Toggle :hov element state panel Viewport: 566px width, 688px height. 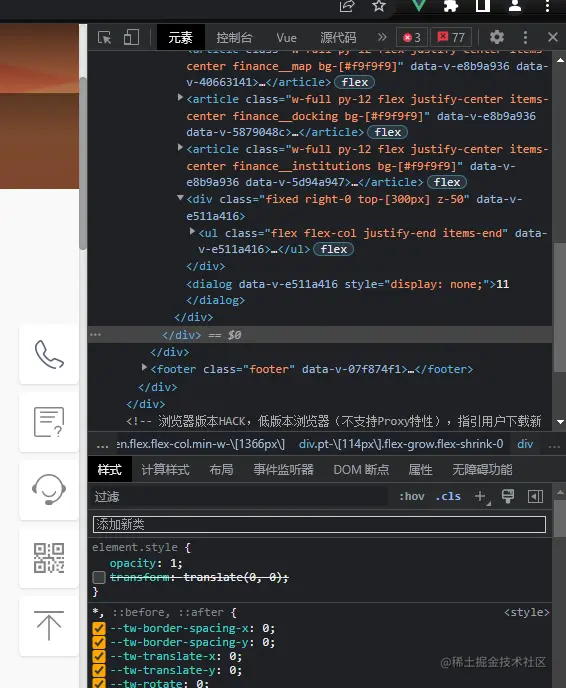pos(412,496)
